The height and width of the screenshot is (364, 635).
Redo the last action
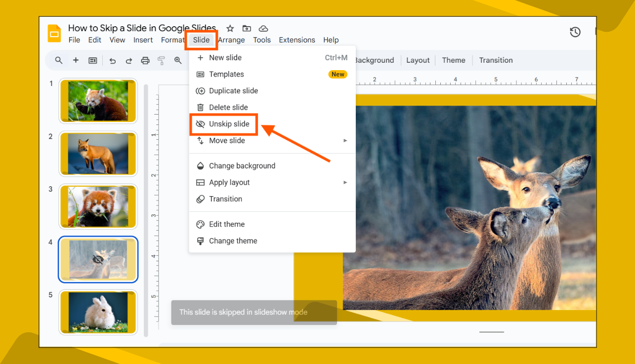coord(128,60)
